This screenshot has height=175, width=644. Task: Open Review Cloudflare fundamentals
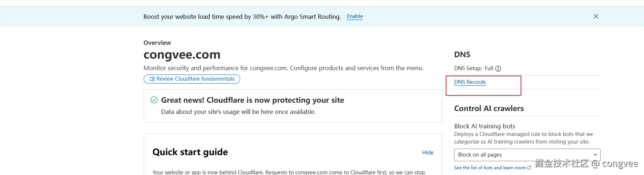point(195,79)
